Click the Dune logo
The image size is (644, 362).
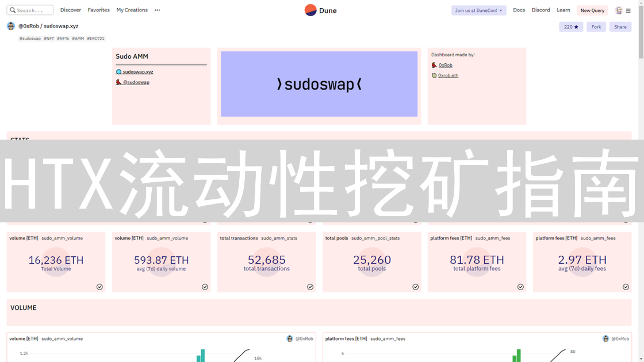[320, 10]
